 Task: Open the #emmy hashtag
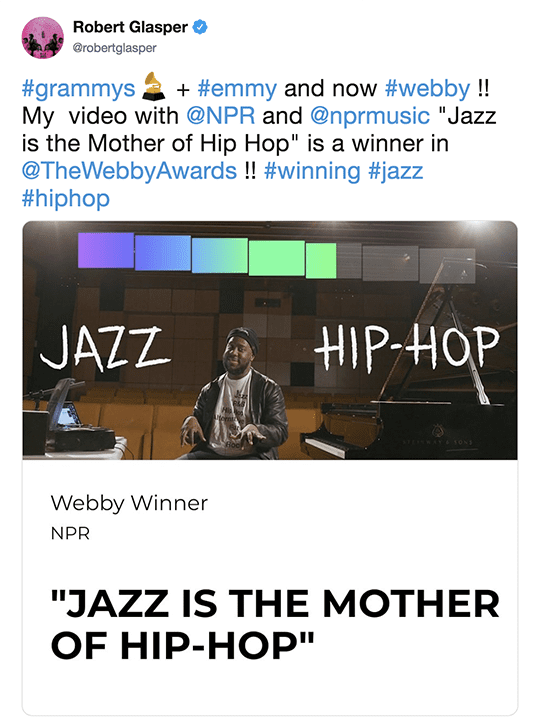coord(237,89)
